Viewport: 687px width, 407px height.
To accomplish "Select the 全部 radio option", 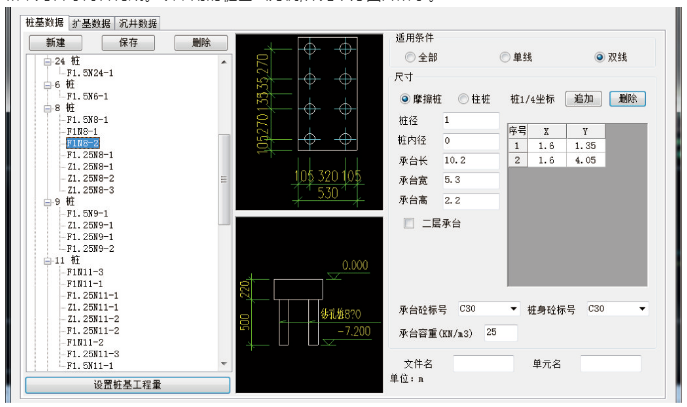I will point(410,57).
